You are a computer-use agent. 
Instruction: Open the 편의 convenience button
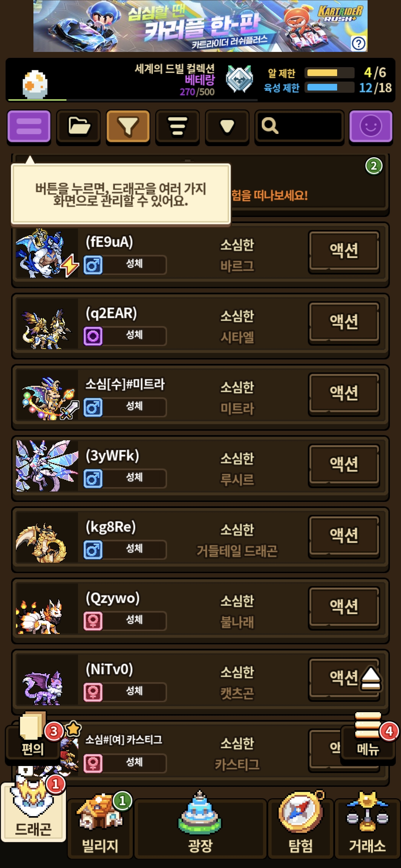click(33, 736)
